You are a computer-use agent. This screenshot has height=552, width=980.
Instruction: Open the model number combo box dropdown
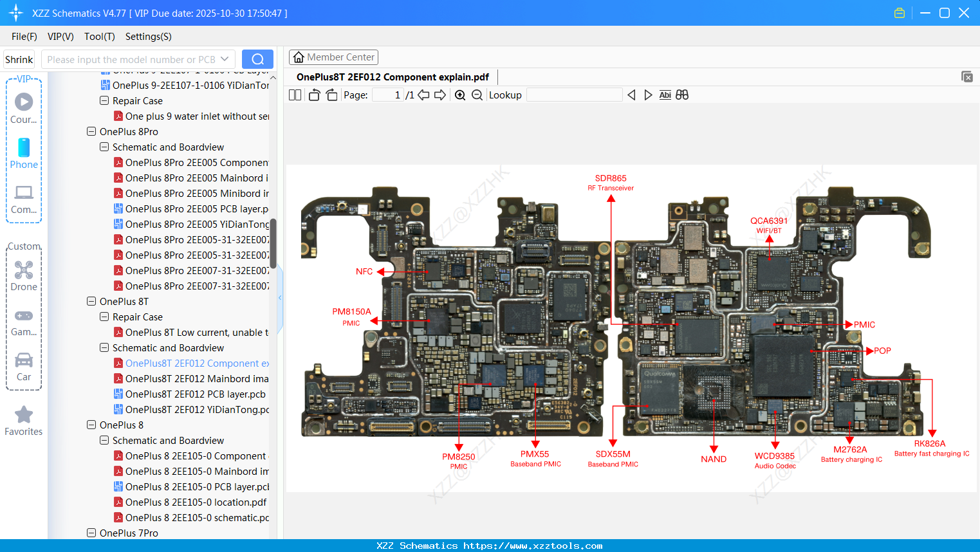pos(225,59)
